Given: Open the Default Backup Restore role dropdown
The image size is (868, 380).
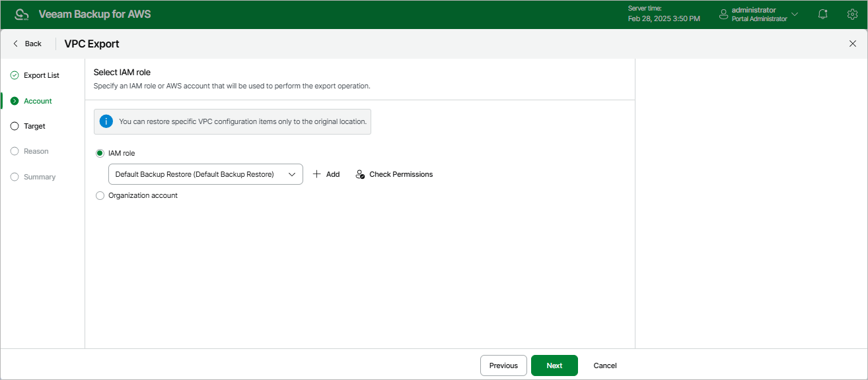Looking at the screenshot, I should click(x=205, y=174).
